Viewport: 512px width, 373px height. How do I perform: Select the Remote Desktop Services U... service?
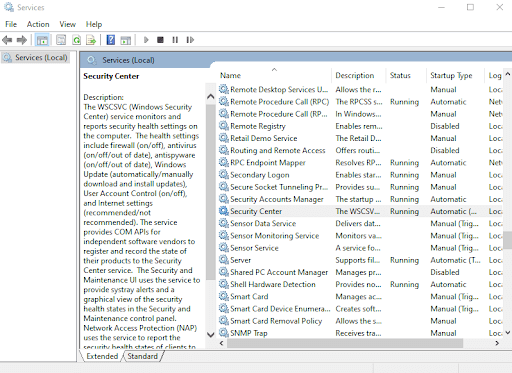(x=360, y=89)
